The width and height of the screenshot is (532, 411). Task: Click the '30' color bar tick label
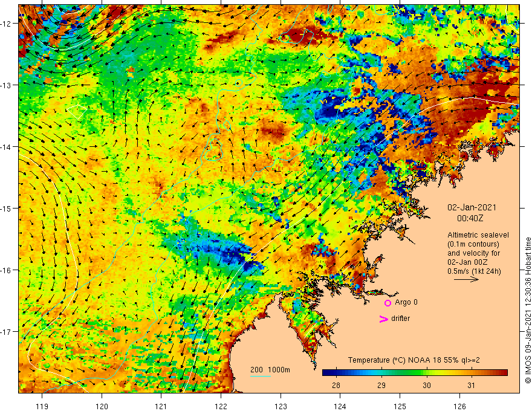(426, 385)
